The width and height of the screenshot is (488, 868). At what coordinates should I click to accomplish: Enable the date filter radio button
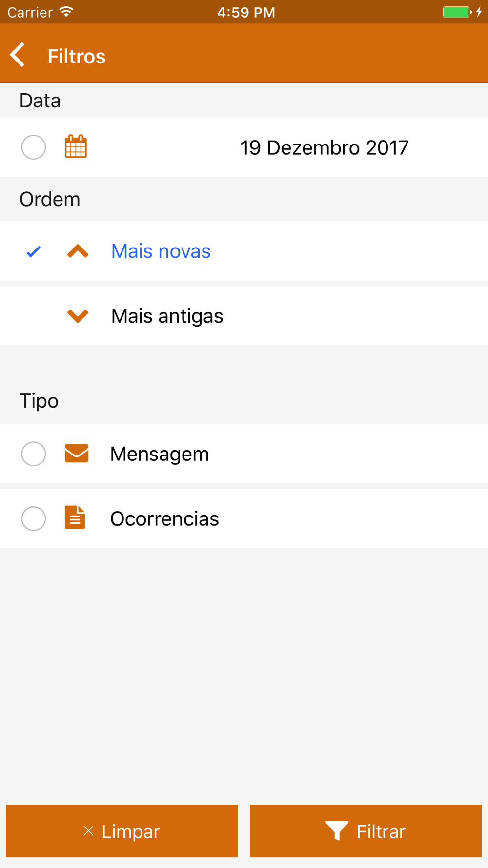[34, 147]
